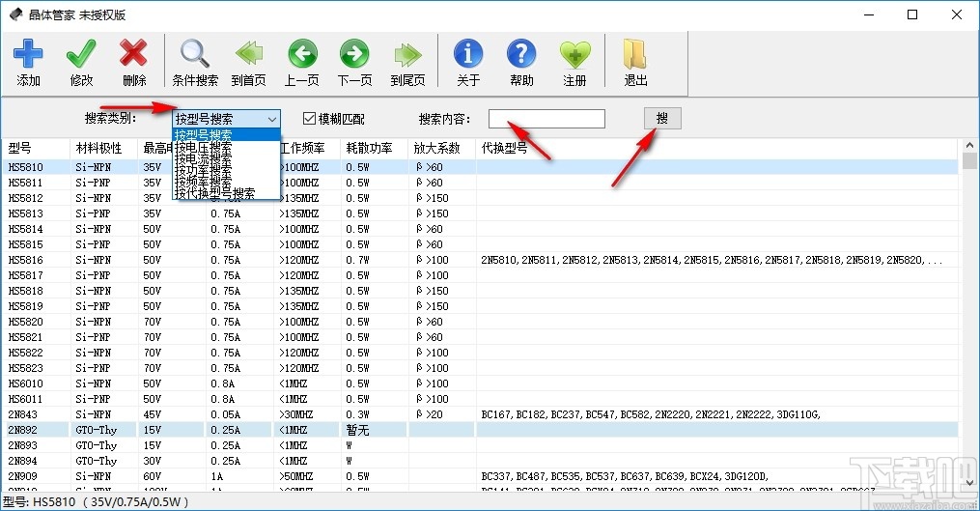This screenshot has height=511, width=980.
Task: Select 按型号搜索 in dropdown list
Action: [226, 134]
